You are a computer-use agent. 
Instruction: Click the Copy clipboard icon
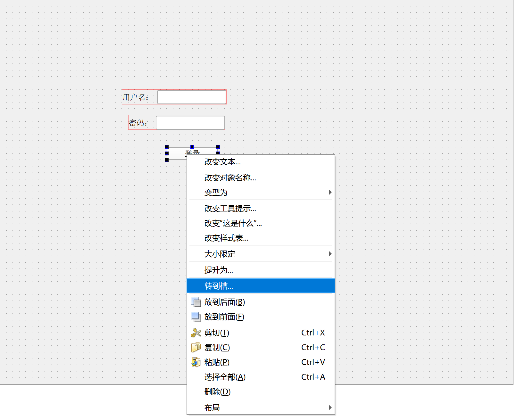(x=196, y=347)
